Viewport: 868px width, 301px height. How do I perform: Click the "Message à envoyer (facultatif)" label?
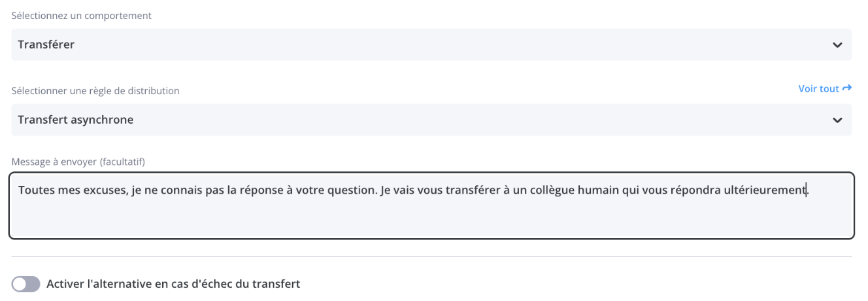pos(78,161)
